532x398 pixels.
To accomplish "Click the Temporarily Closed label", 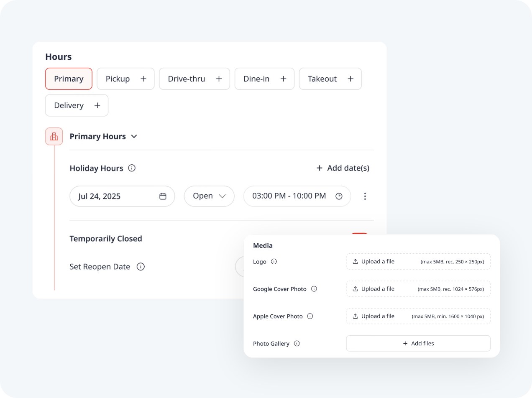I will pyautogui.click(x=106, y=239).
